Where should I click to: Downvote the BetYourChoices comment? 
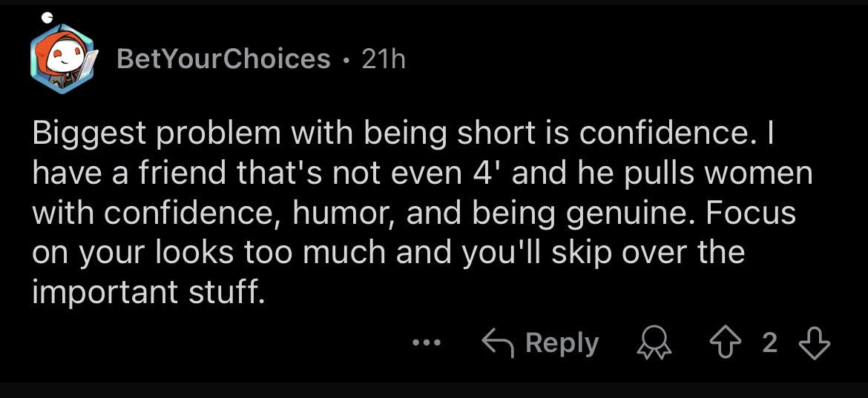coord(815,344)
